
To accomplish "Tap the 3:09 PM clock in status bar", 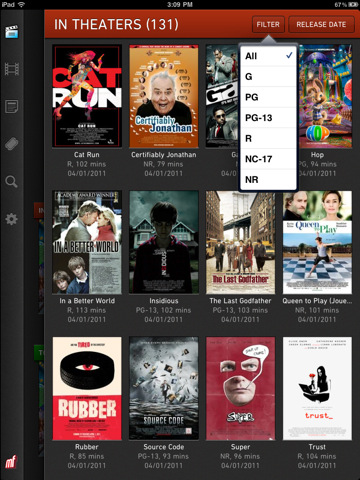I will [x=180, y=4].
